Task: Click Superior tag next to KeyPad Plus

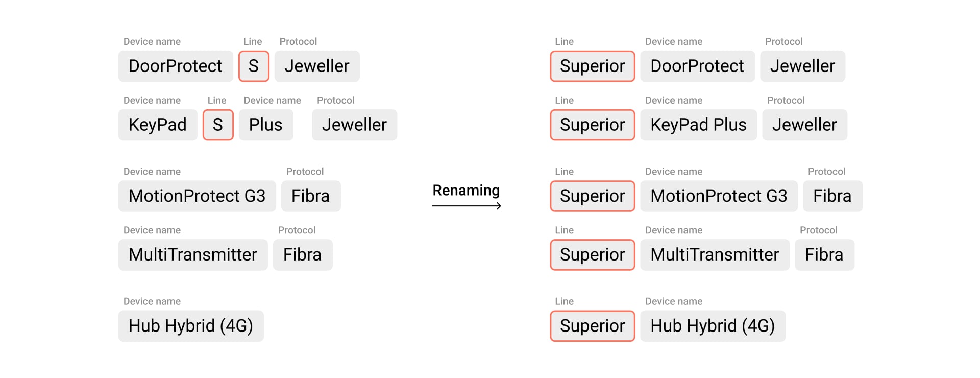Action: (x=592, y=125)
